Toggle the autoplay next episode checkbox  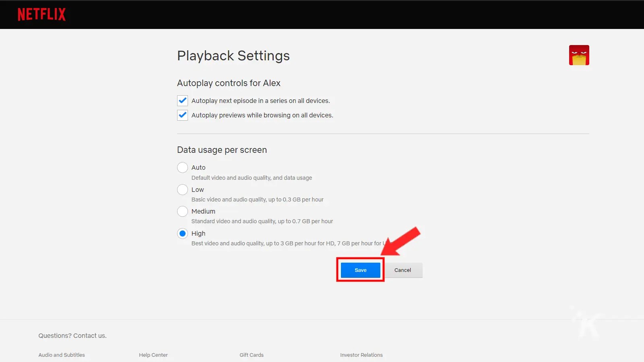(x=182, y=101)
